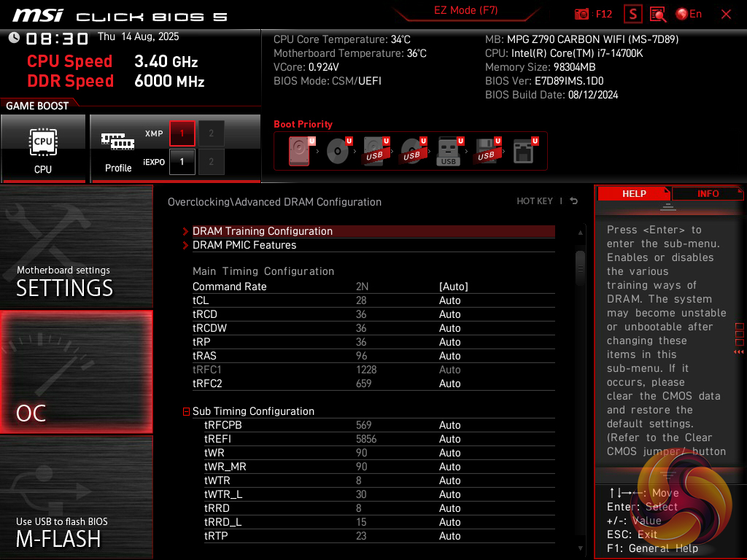Select the tREFI Auto value field
The height and width of the screenshot is (560, 747).
449,438
